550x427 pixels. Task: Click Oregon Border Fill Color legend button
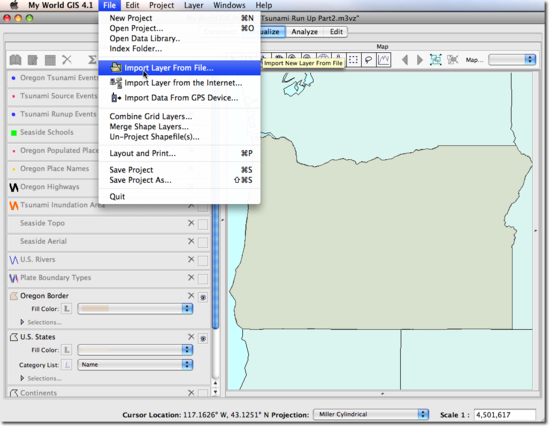tap(66, 309)
